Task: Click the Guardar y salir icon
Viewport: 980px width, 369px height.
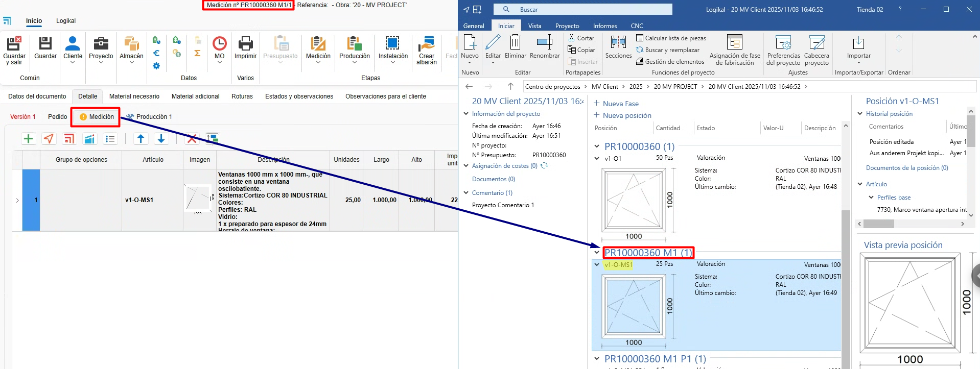Action: (14, 44)
